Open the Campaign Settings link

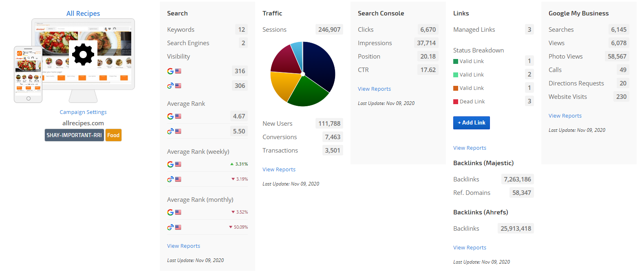[83, 112]
